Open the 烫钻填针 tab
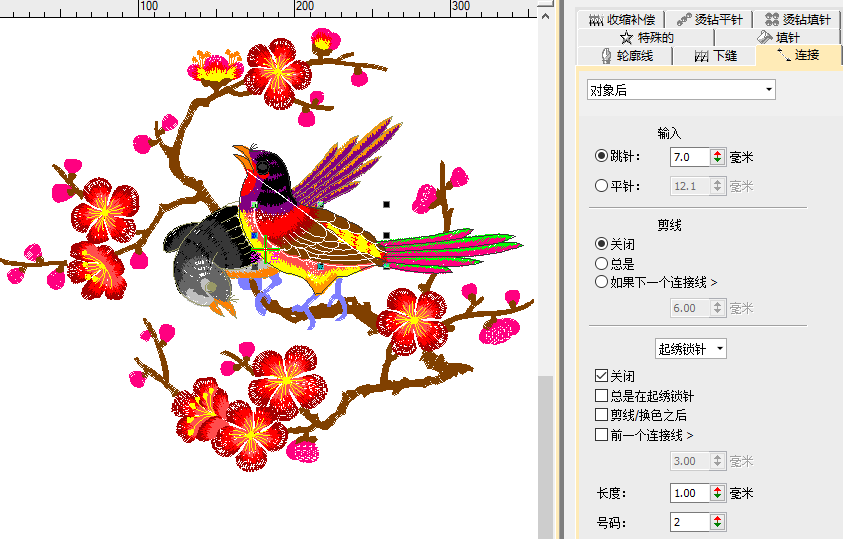This screenshot has width=843, height=539. point(796,20)
